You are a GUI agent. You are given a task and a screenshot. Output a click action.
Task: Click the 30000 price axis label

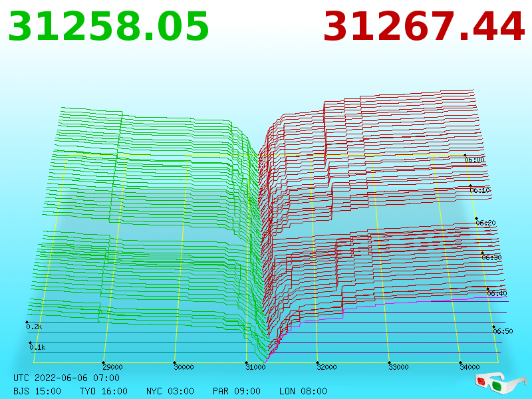184,367
